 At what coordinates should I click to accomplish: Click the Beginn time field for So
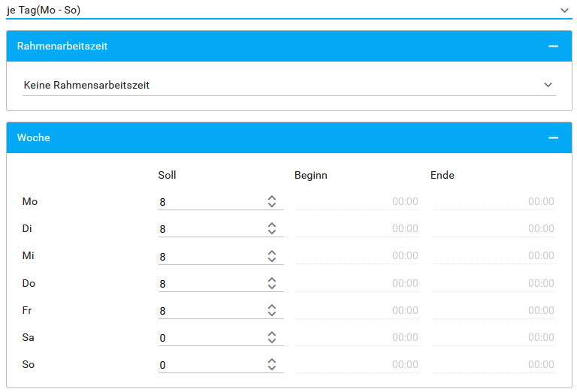pyautogui.click(x=357, y=364)
